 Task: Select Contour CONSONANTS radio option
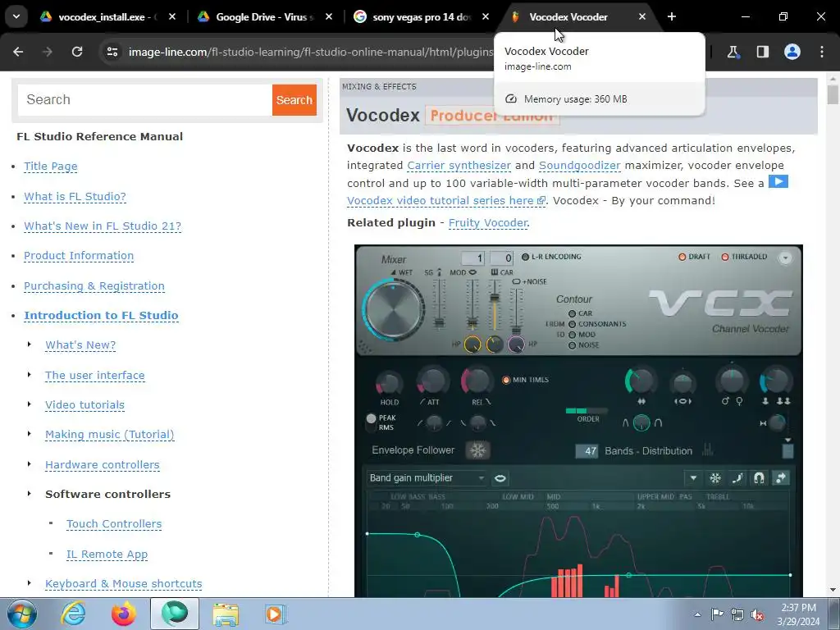tap(572, 324)
